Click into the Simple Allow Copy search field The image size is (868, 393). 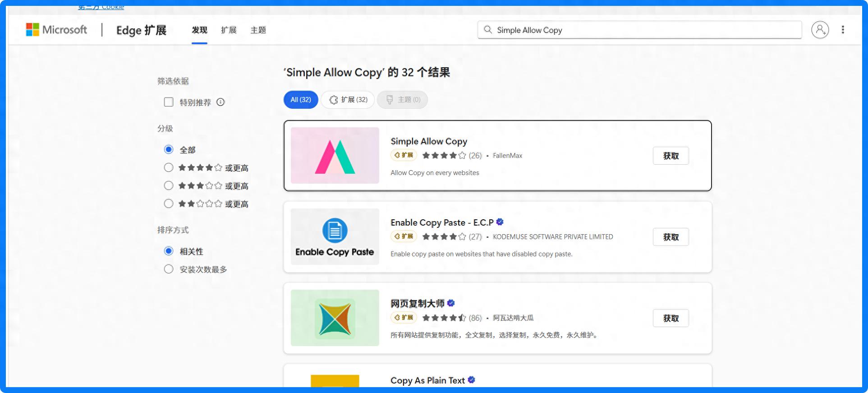coord(639,30)
